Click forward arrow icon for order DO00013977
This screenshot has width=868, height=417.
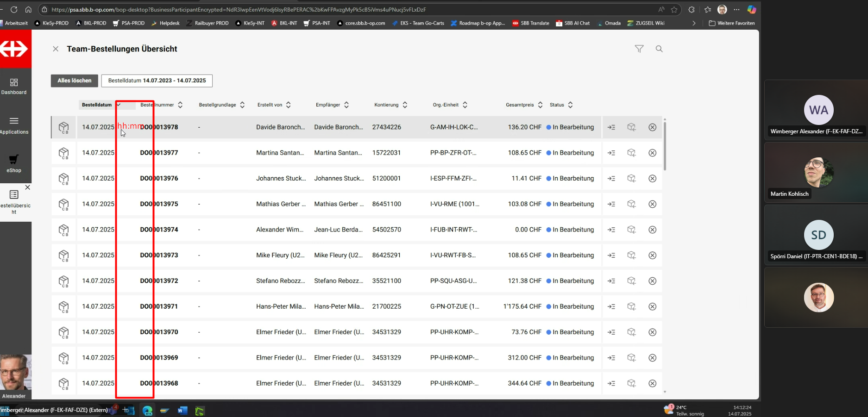click(x=611, y=153)
